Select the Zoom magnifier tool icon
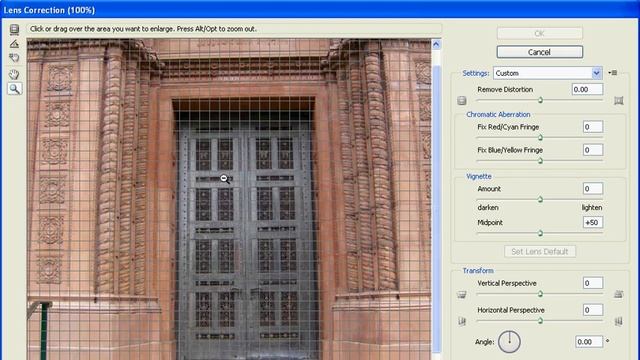 click(14, 89)
